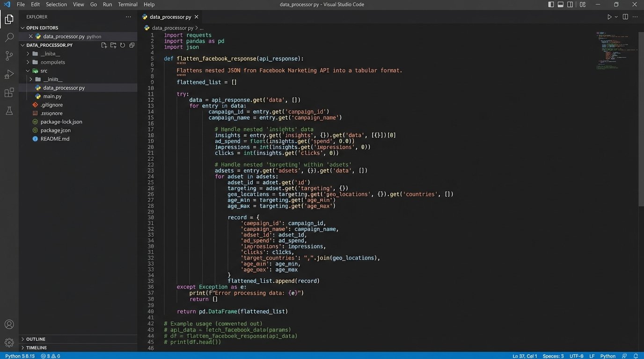Viewport: 644px width, 359px height.
Task: Open the Run and Debug view
Action: coord(9,74)
